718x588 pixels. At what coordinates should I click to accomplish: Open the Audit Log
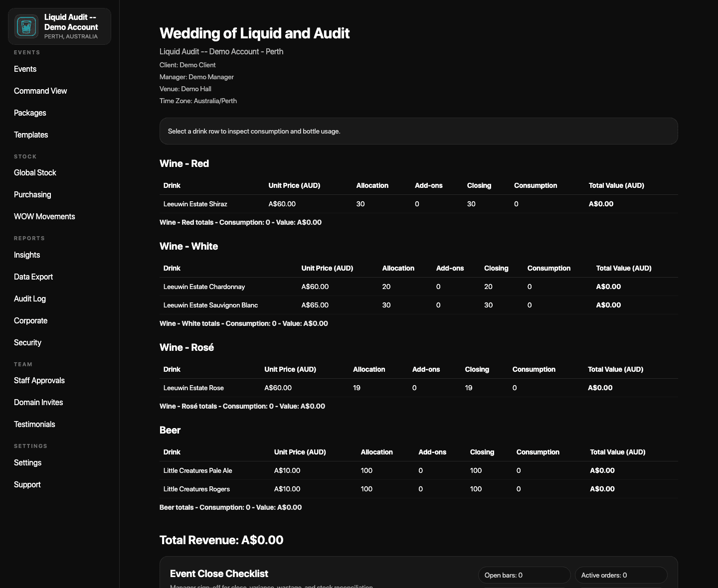[30, 298]
